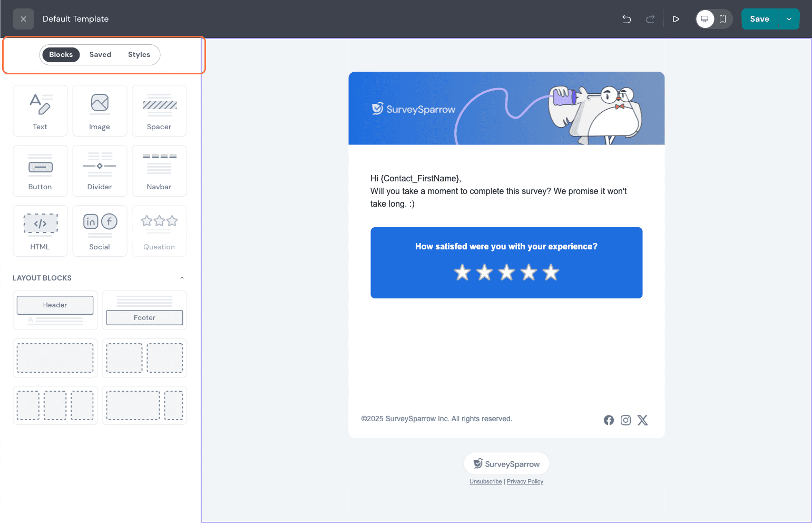Select the Divider block

click(100, 171)
